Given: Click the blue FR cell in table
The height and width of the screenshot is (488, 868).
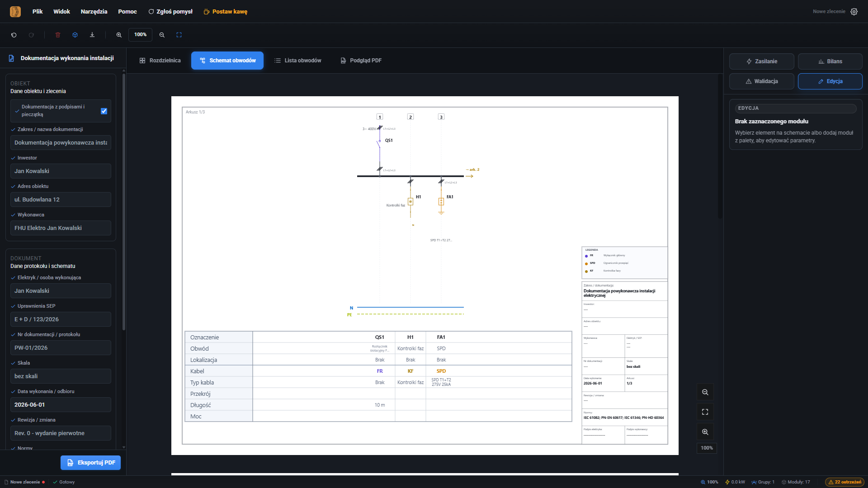Looking at the screenshot, I should click(380, 371).
